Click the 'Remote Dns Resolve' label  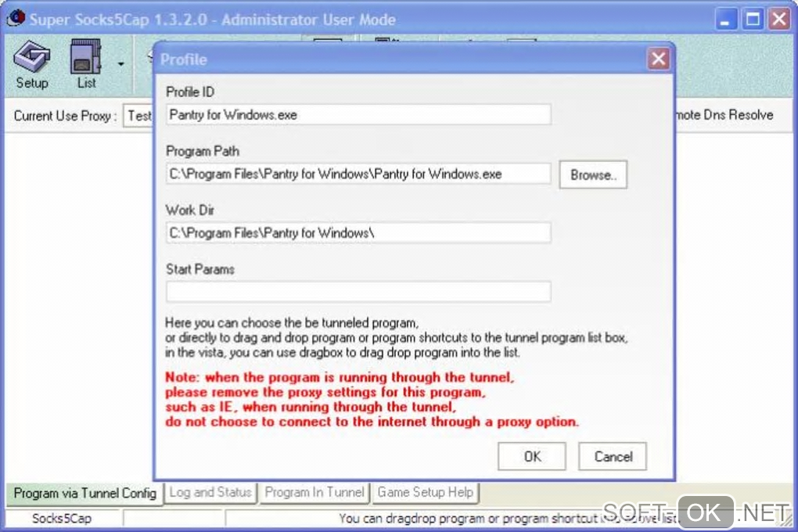[724, 115]
